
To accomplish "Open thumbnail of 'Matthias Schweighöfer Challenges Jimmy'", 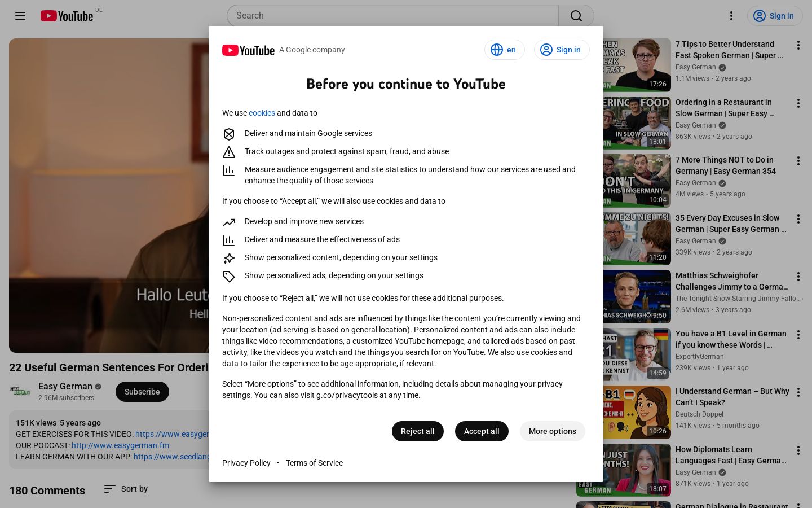I will 637,296.
